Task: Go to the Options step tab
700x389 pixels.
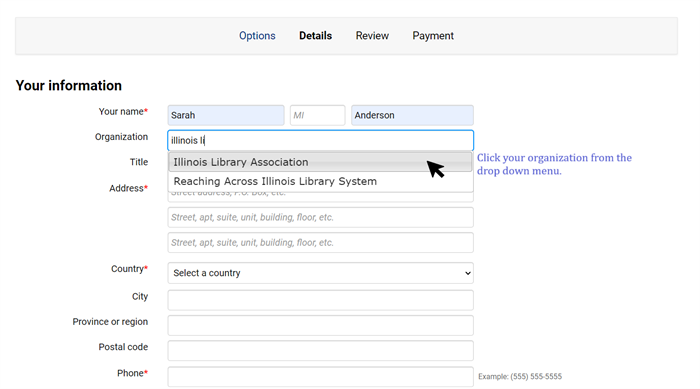Action: click(257, 36)
